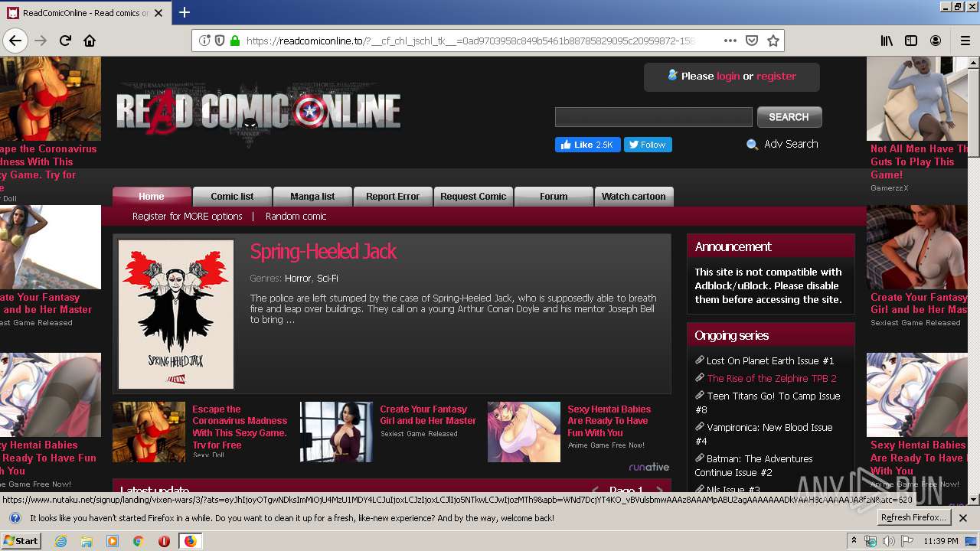Open the Report Error tab
The width and height of the screenshot is (980, 551).
point(393,197)
